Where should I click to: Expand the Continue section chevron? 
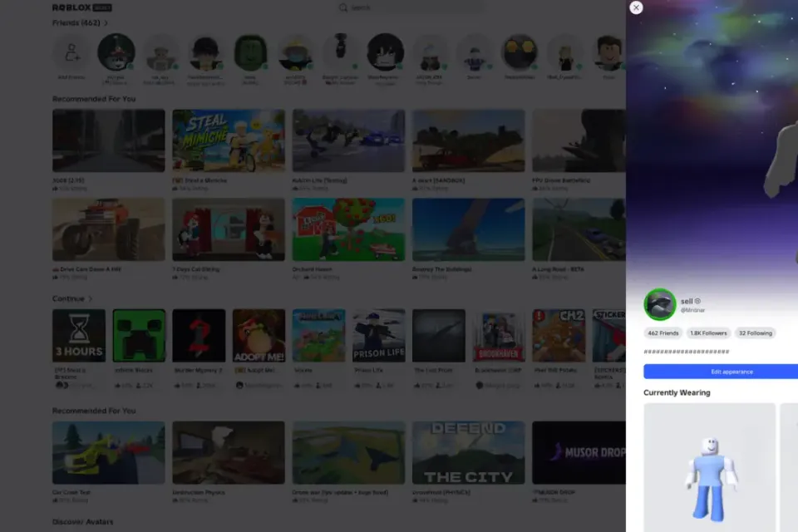click(x=91, y=299)
